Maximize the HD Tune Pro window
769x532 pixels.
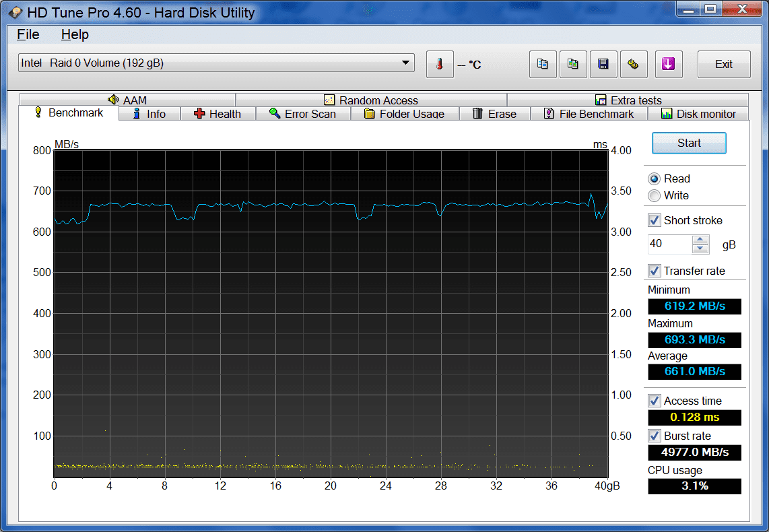[710, 9]
